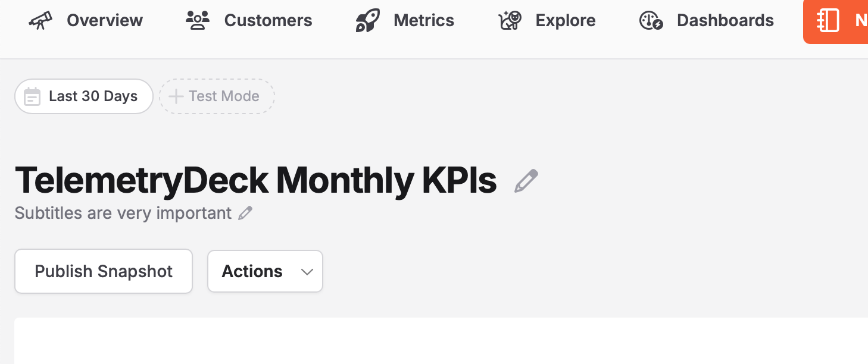Click the people icon beside Customers

(x=198, y=21)
